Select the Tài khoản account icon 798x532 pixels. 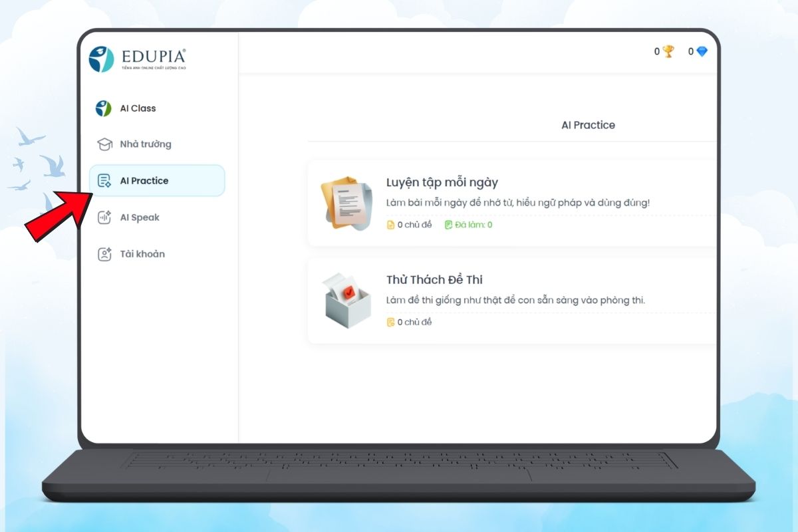coord(104,254)
